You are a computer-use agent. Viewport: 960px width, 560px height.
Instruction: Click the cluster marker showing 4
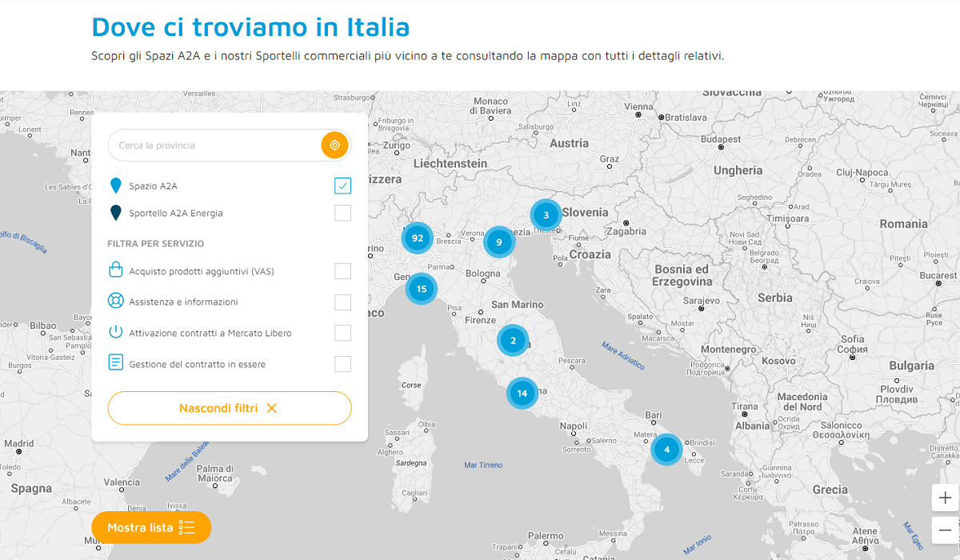(666, 450)
